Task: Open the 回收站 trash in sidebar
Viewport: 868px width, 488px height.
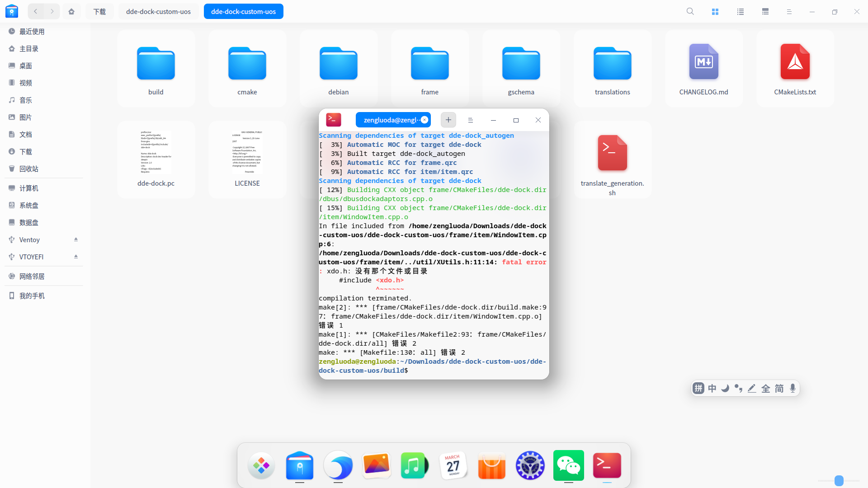Action: point(29,169)
